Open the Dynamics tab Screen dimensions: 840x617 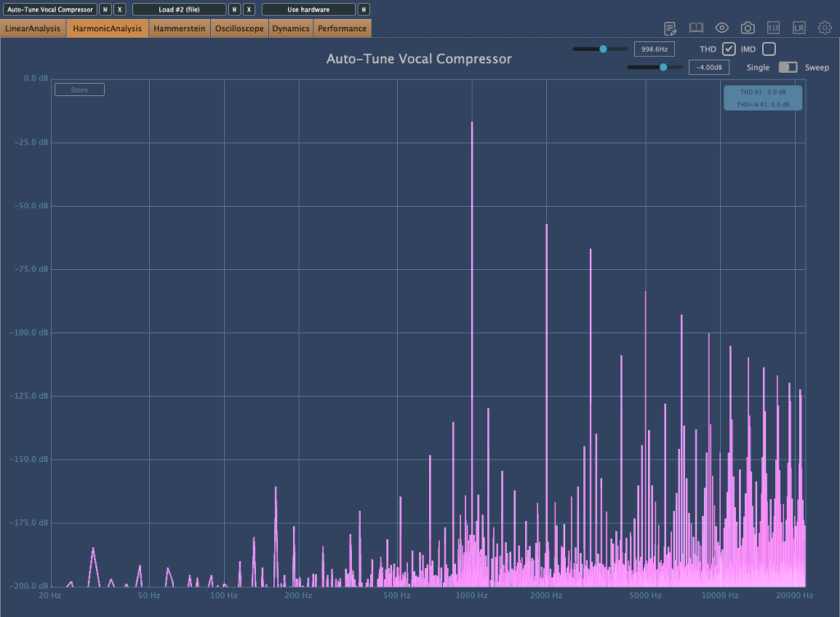click(290, 29)
